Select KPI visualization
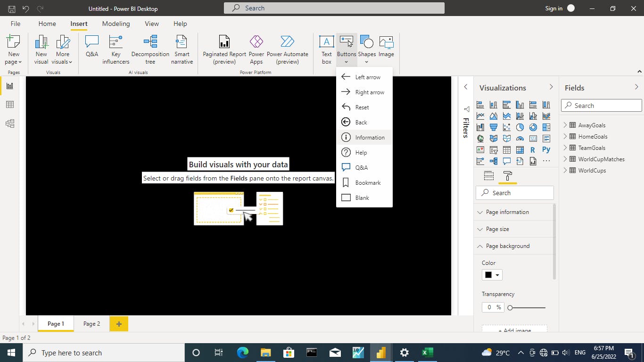 pos(480,150)
